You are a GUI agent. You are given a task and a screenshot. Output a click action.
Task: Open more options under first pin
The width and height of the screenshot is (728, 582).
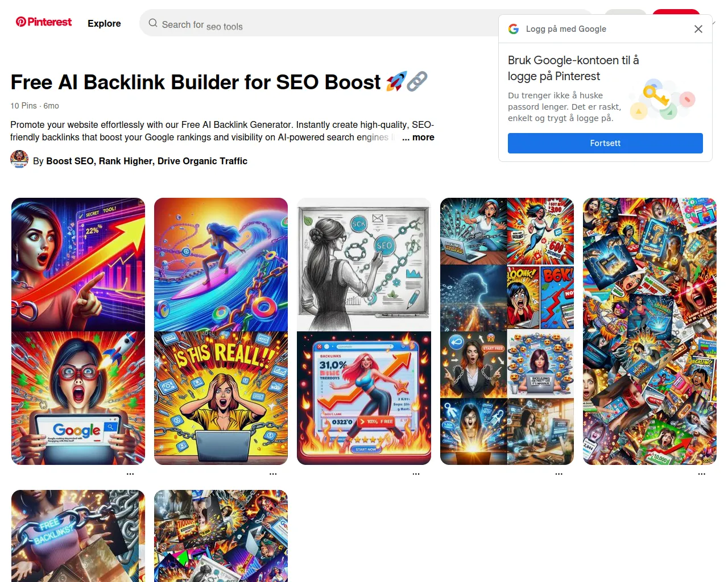[130, 473]
